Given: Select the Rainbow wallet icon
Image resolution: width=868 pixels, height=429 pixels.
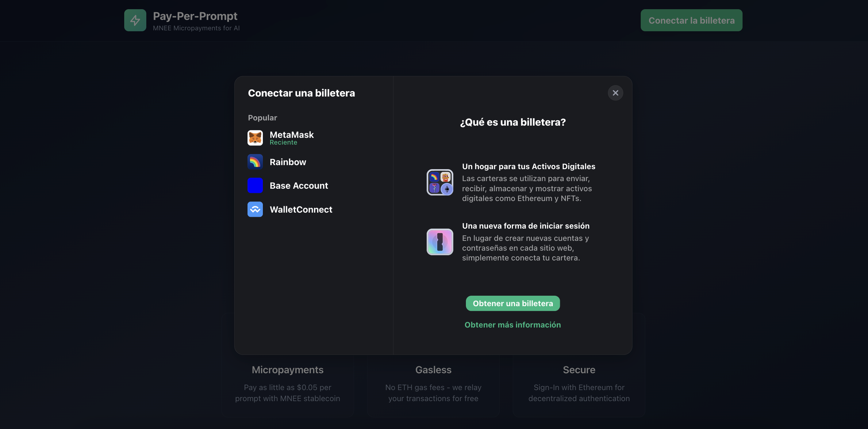Looking at the screenshot, I should tap(255, 161).
